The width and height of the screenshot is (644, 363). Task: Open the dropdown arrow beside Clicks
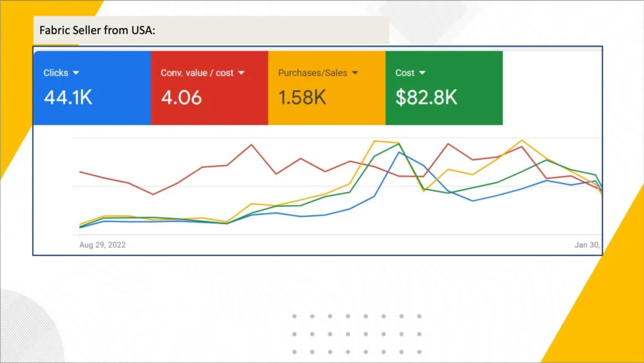tap(76, 73)
